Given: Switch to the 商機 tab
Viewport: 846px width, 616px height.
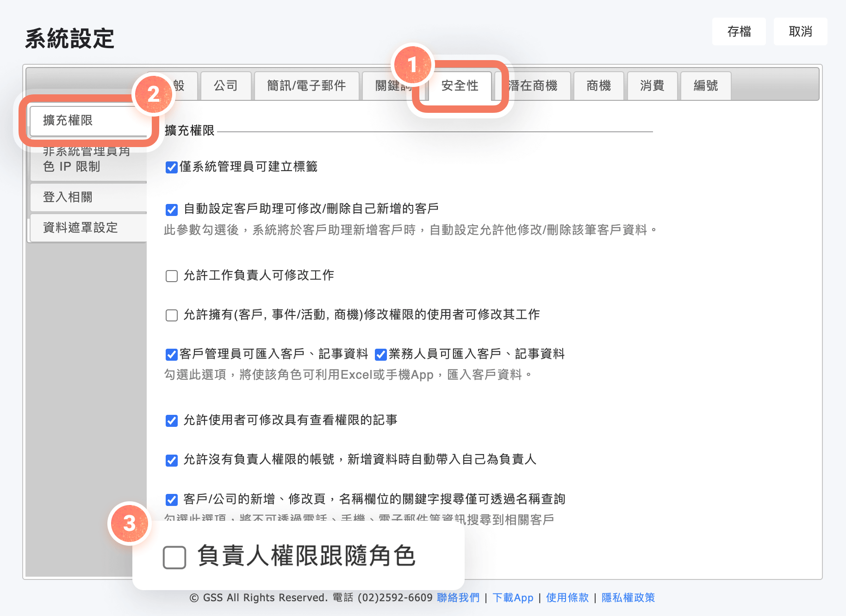Looking at the screenshot, I should tap(598, 86).
